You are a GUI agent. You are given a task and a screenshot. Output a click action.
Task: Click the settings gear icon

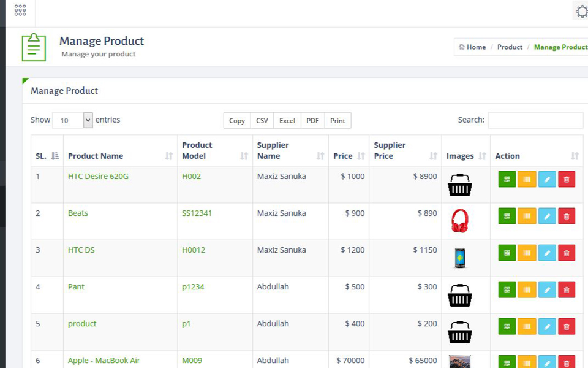(x=581, y=11)
